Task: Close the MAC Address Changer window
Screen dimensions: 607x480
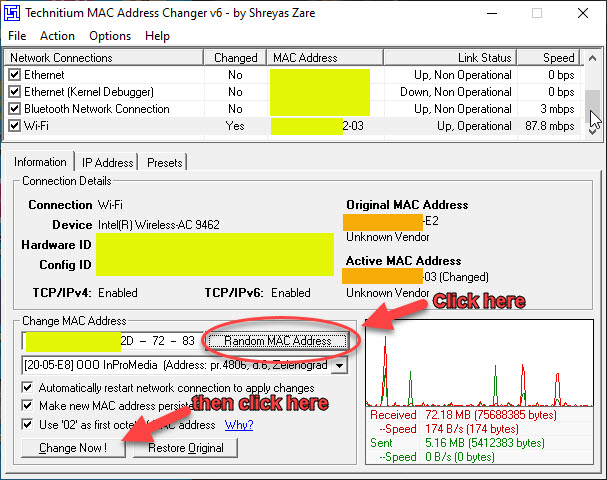Action: coord(583,14)
